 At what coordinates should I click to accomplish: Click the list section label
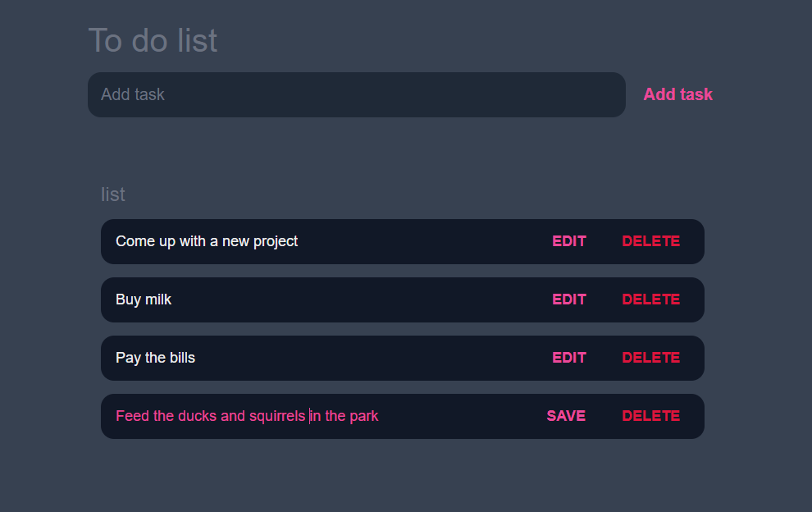pos(112,194)
